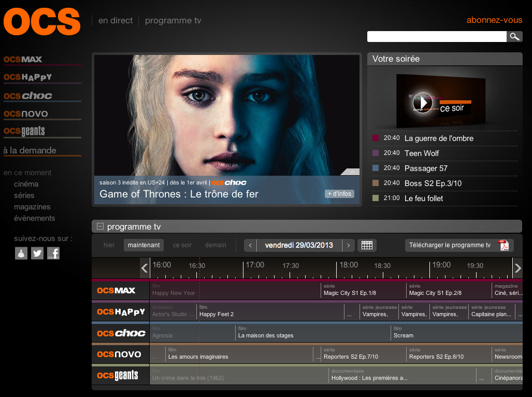
Task: Open the 'séries' sidebar link
Action: click(24, 195)
